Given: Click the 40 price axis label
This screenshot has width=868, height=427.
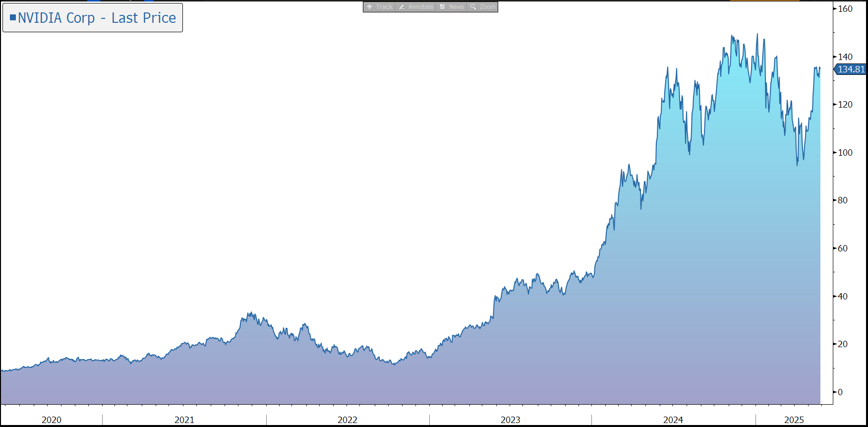Looking at the screenshot, I should [843, 297].
